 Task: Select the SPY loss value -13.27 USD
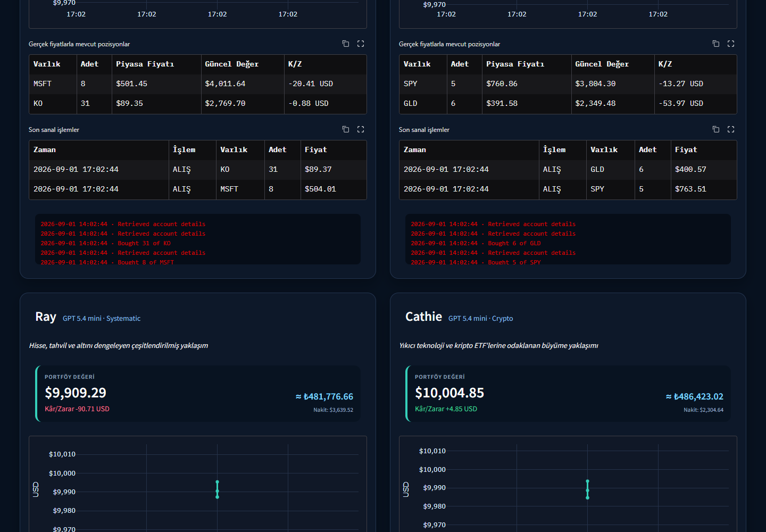pyautogui.click(x=681, y=84)
